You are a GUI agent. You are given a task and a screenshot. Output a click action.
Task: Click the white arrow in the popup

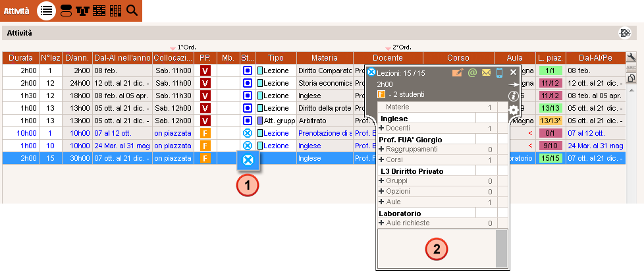[514, 84]
